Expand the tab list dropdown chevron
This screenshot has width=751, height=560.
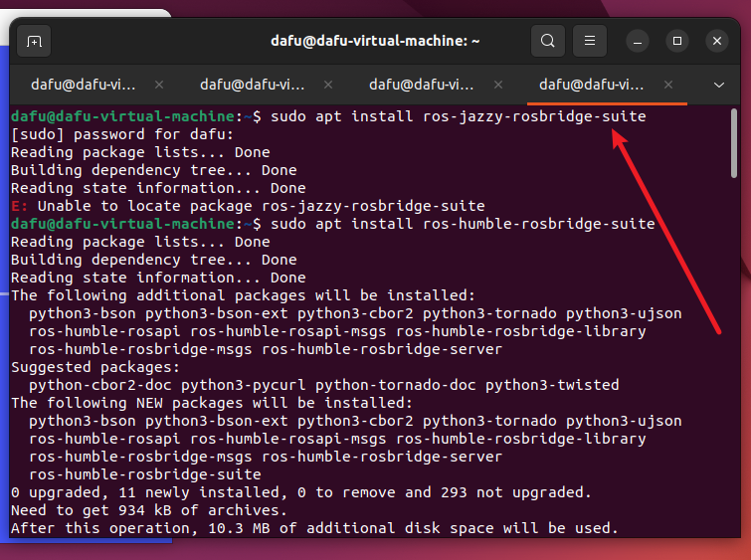click(718, 86)
